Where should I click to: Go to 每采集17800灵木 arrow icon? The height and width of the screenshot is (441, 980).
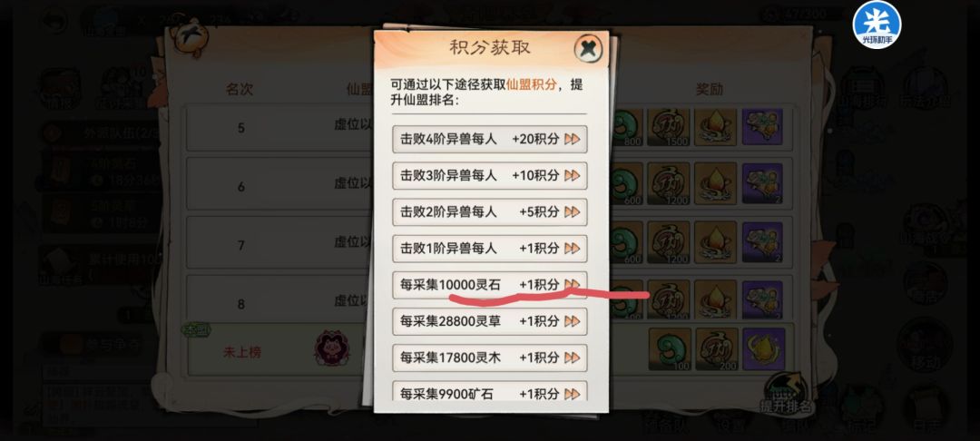pos(572,358)
